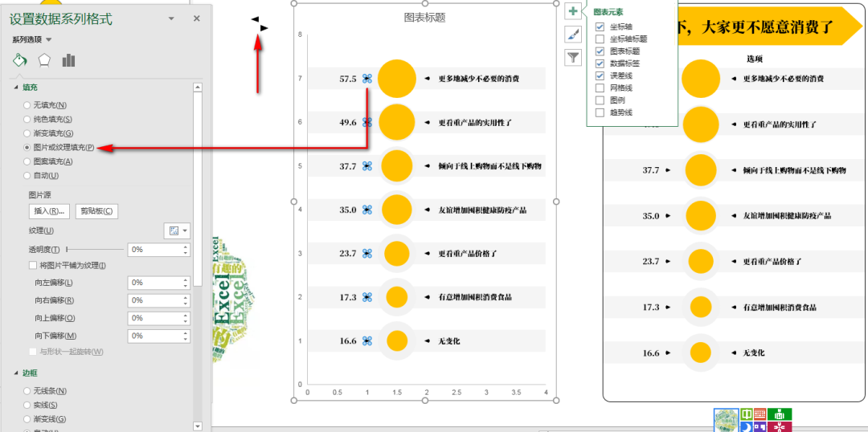Click the yellow bubble for 更多地减少不必要的消费 in middle chart
Image resolution: width=868 pixels, height=432 pixels.
397,79
